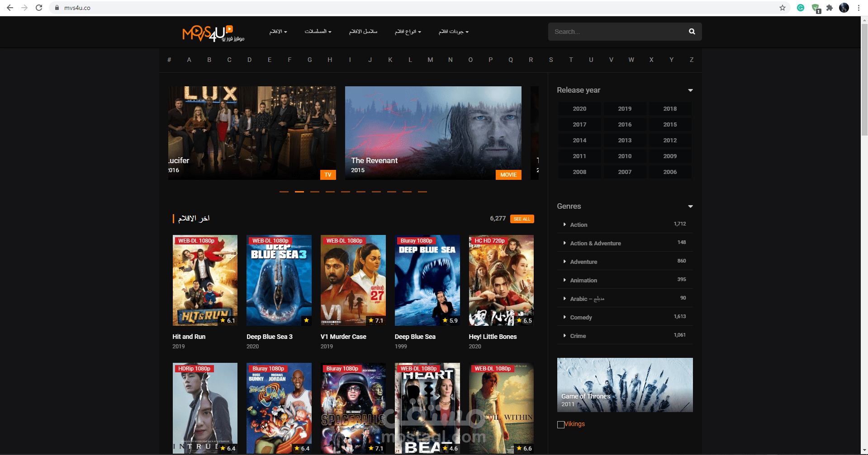Screen dimensions: 868x455
Task: Open Hey! Little Bones poster
Action: pos(501,280)
